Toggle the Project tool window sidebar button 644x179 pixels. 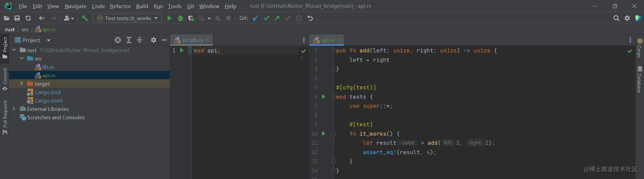coord(5,48)
